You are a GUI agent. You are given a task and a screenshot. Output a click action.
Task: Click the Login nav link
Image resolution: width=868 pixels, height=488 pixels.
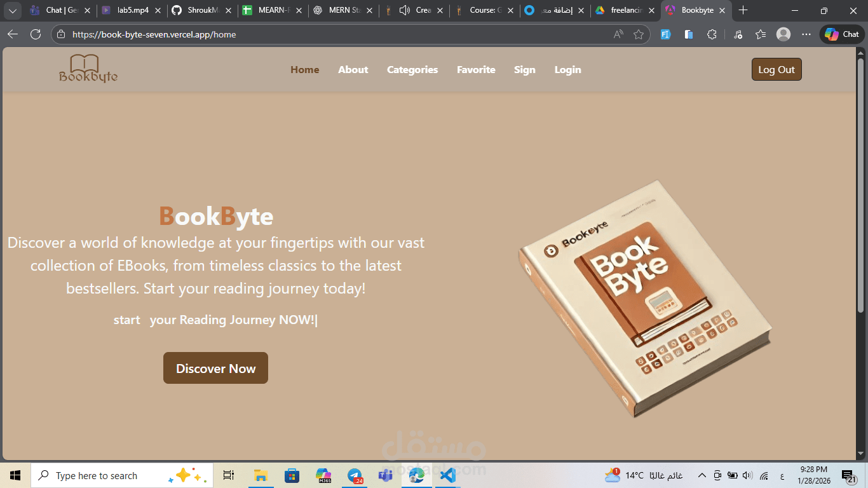(x=568, y=70)
